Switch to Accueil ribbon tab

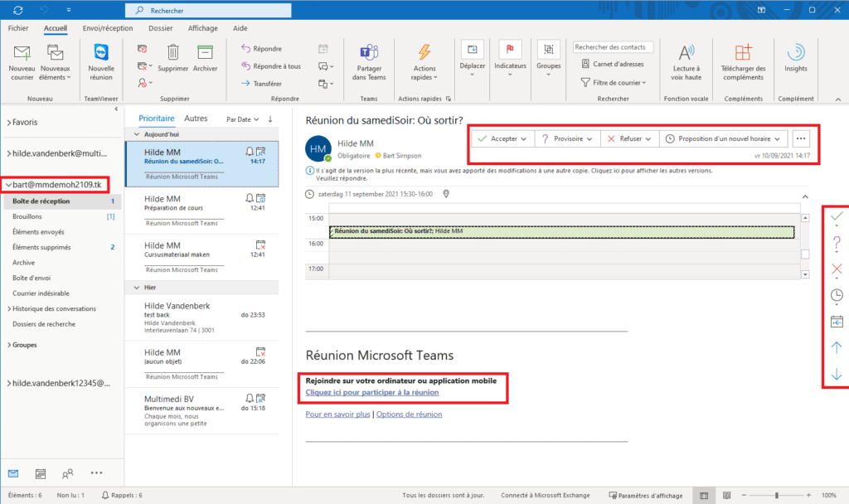coord(56,28)
